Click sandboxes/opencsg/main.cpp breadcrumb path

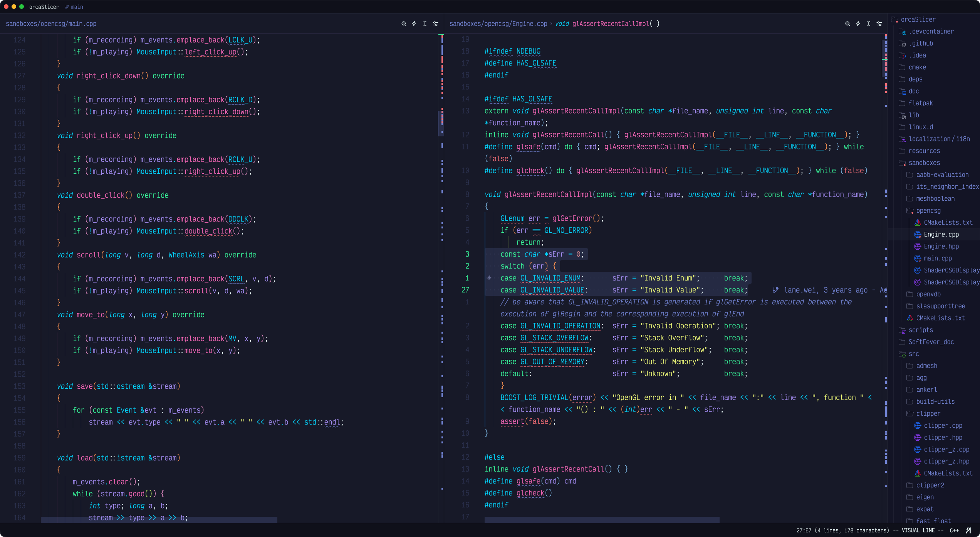[51, 24]
